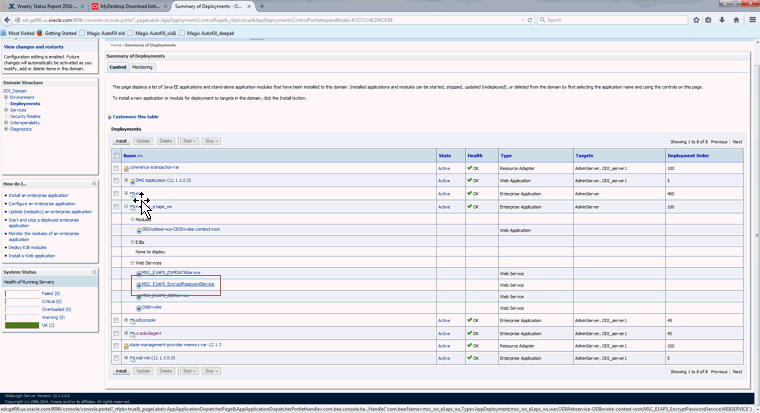Collapse the Modules section
Screen dimensions: 760x413
pyautogui.click(x=132, y=219)
